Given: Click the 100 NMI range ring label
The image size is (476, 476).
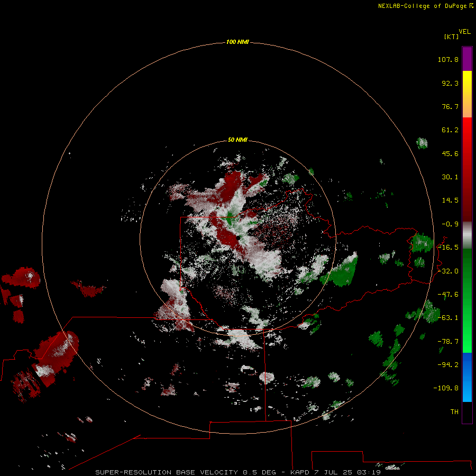Looking at the screenshot, I should pos(237,42).
